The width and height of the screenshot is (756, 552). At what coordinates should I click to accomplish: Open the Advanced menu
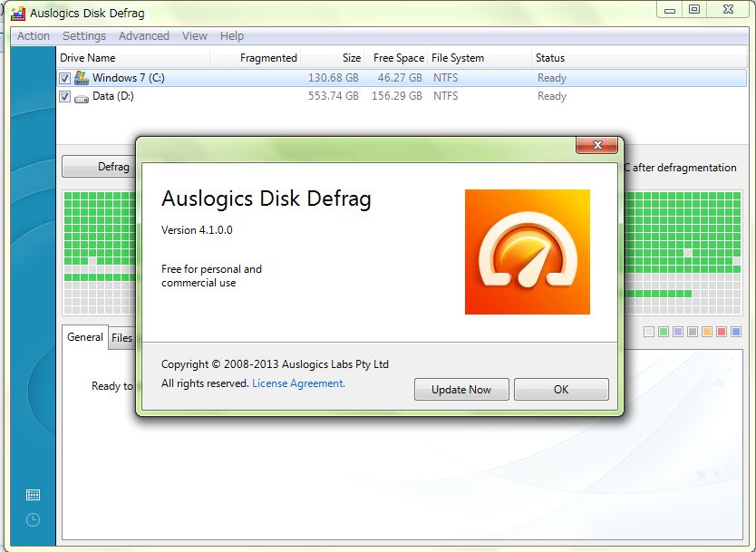pyautogui.click(x=144, y=36)
